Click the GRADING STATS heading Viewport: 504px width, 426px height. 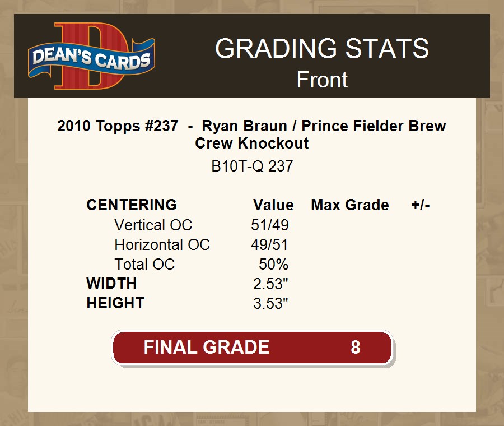point(322,49)
